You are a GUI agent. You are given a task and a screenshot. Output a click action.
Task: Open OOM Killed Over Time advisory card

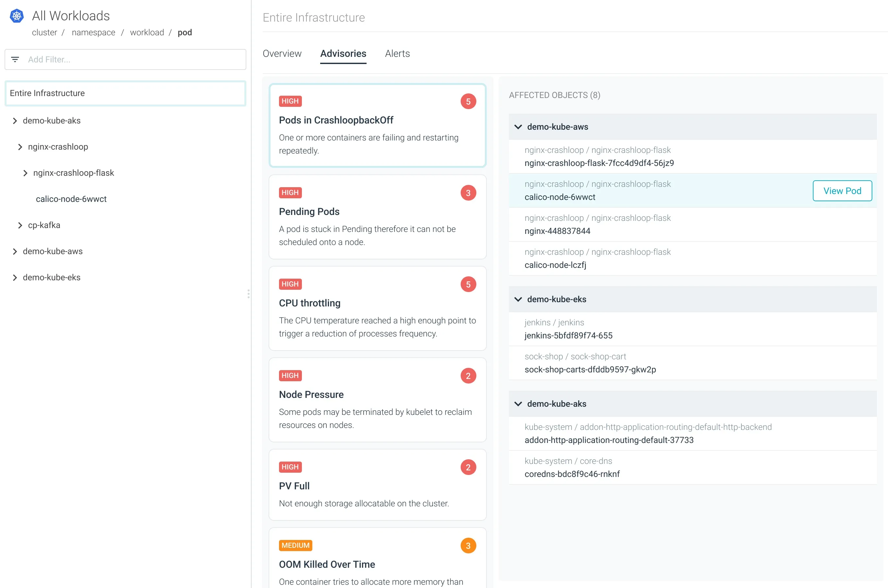coord(377,558)
